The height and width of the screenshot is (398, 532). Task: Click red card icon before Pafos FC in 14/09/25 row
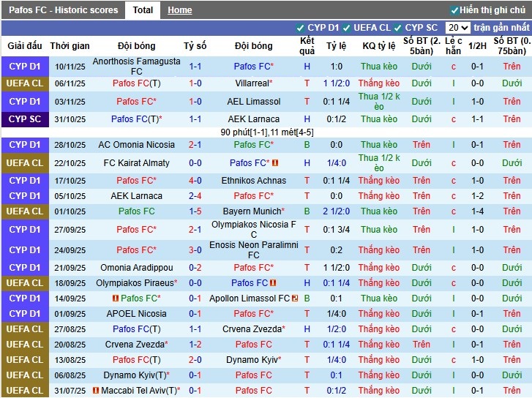coord(116,298)
